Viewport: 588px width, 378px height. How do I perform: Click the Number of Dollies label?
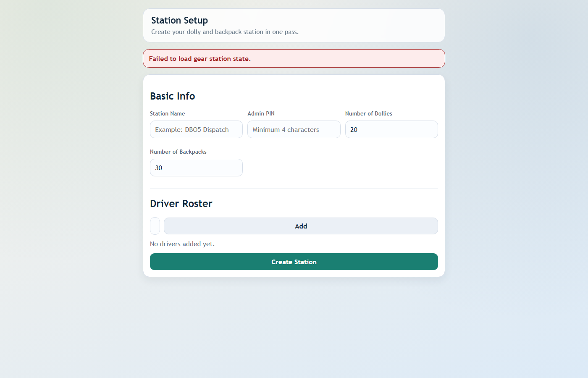[368, 113]
